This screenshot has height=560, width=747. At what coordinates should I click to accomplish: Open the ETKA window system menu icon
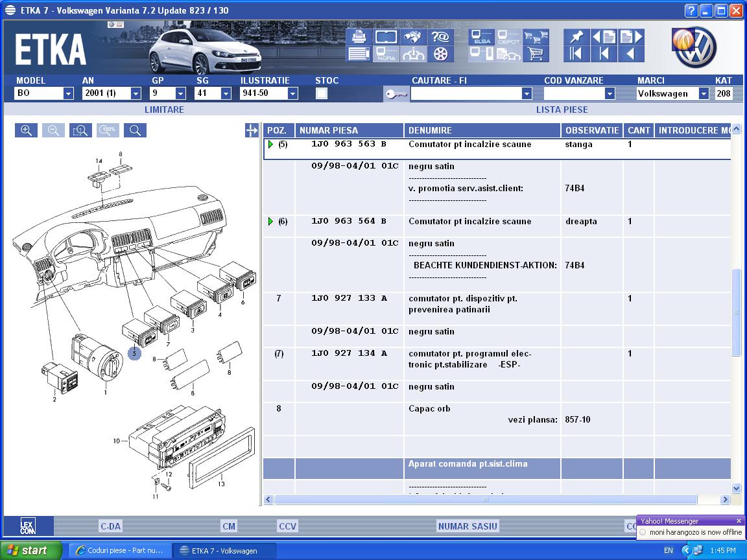coord(10,10)
